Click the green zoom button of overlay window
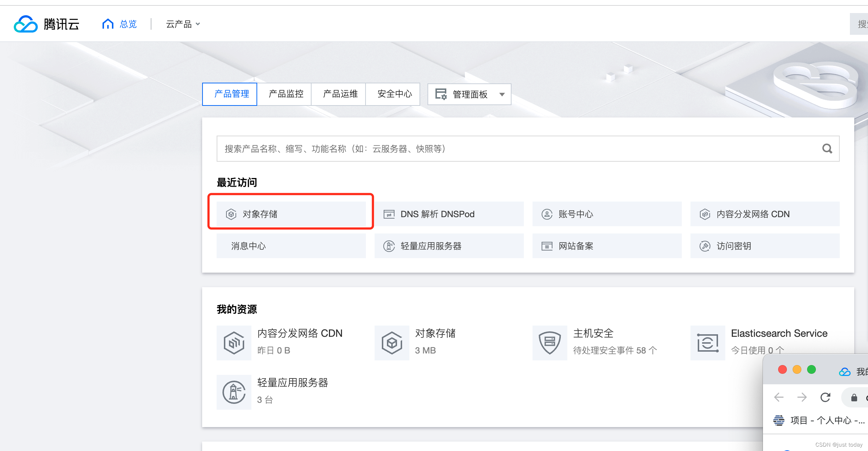This screenshot has width=868, height=451. pyautogui.click(x=811, y=369)
